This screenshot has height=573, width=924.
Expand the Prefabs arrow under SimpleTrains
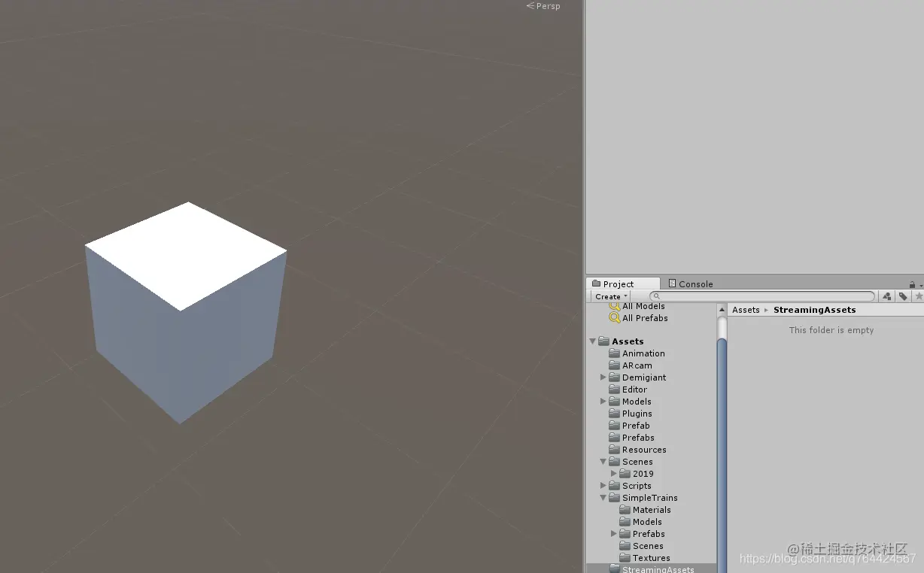pos(613,534)
